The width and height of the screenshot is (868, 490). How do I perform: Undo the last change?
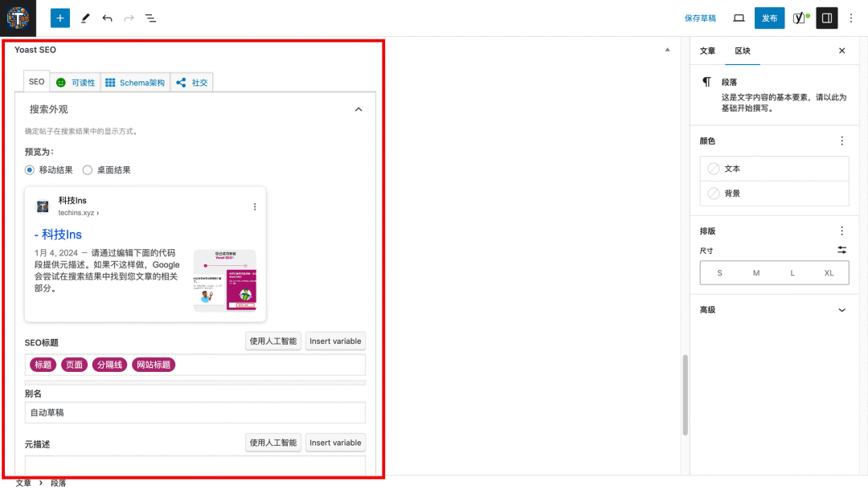[108, 18]
